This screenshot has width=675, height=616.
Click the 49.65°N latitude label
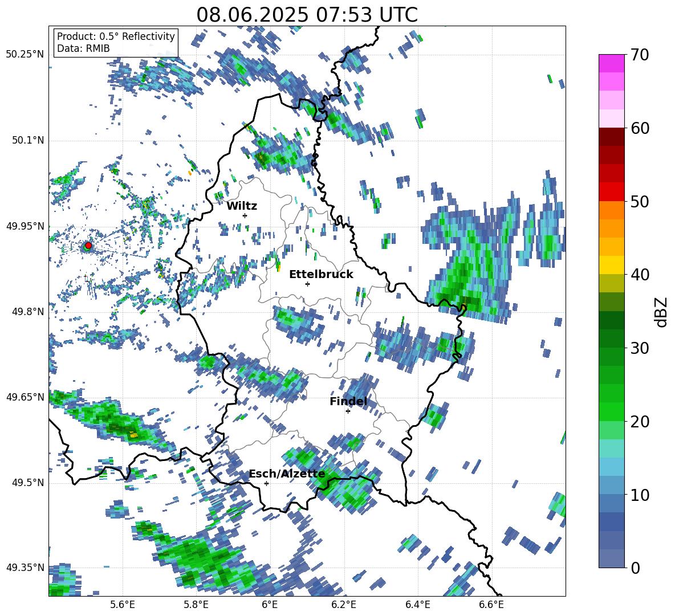[x=25, y=397]
